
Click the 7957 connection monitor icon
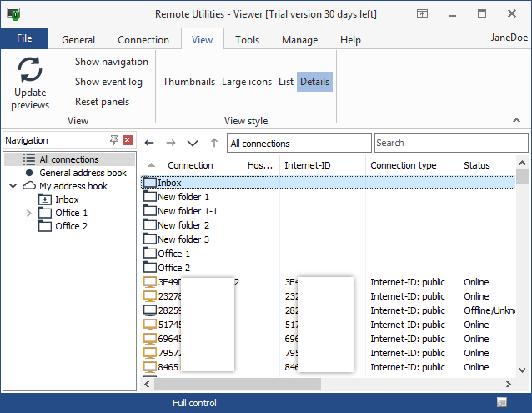click(149, 353)
